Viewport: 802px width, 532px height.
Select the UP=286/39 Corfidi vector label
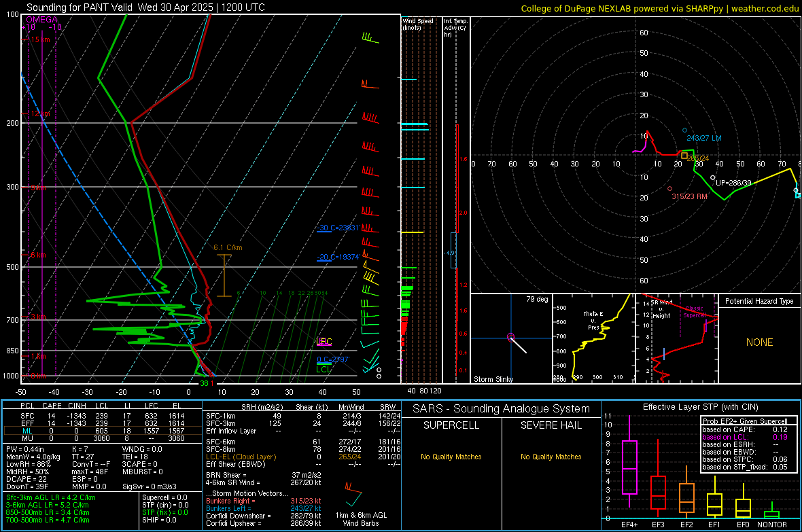click(x=733, y=183)
